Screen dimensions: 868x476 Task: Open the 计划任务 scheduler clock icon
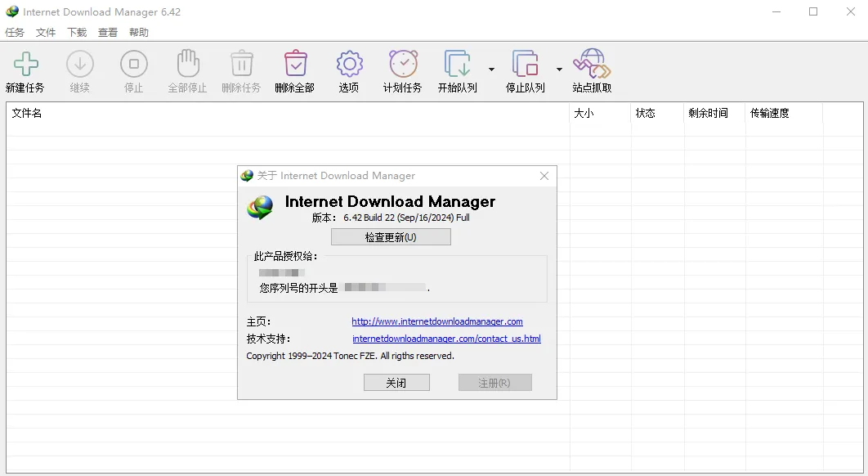click(403, 63)
